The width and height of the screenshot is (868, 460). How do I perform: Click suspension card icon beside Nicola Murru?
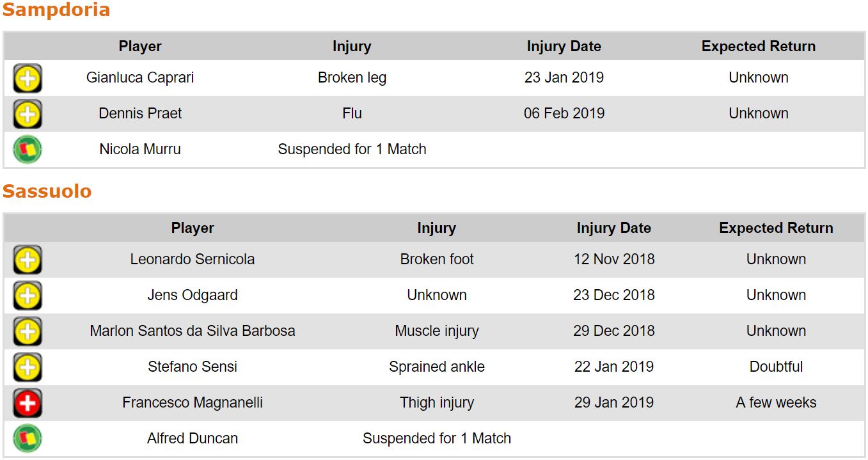(x=28, y=150)
